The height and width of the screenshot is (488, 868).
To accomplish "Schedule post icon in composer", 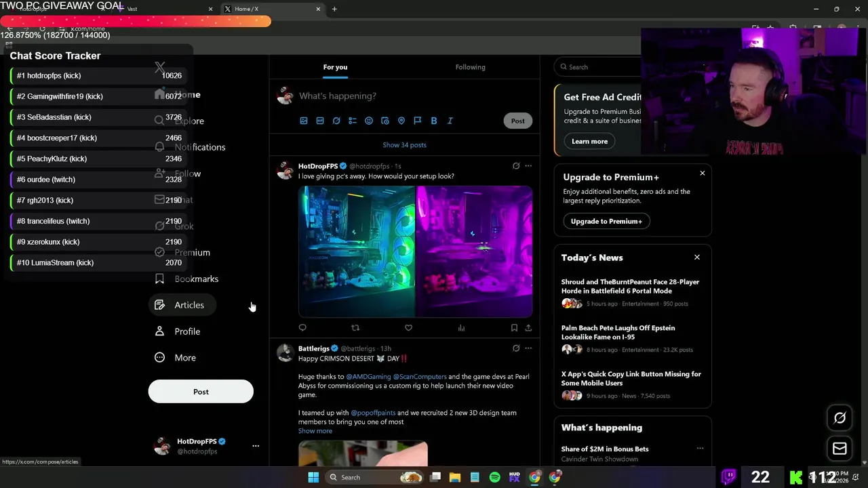I will (x=385, y=121).
